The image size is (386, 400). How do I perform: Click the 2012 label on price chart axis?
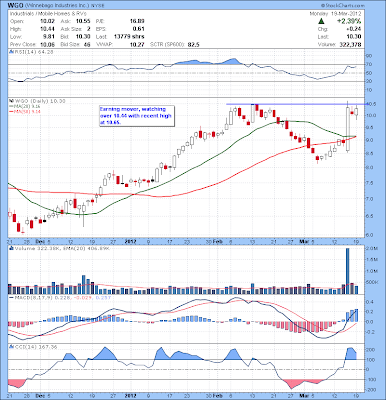[130, 241]
